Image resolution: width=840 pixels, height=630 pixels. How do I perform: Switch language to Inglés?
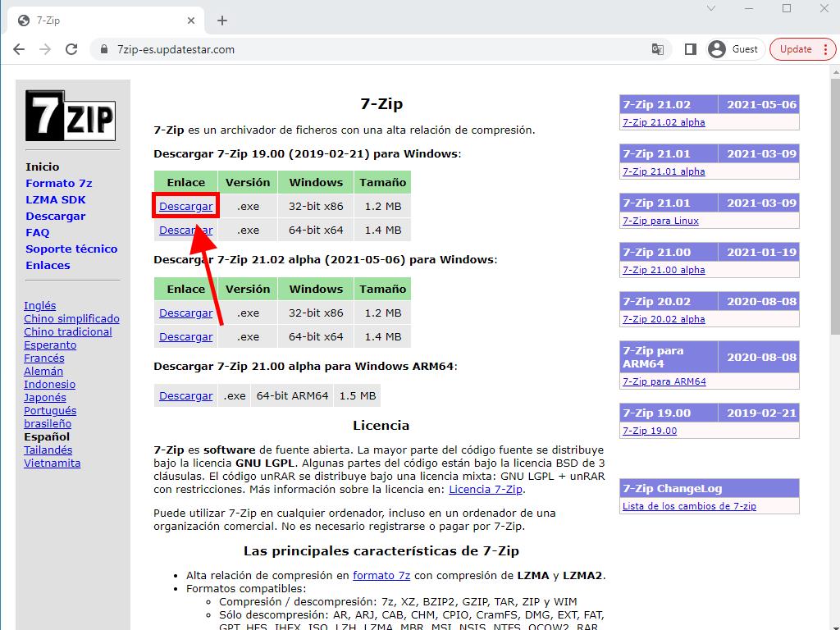(x=40, y=305)
